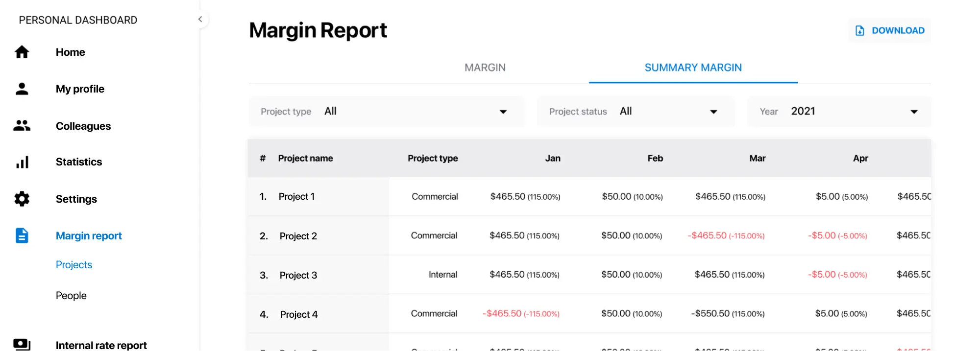The height and width of the screenshot is (351, 980).
Task: Switch to the MARGIN tab
Action: pyautogui.click(x=485, y=68)
